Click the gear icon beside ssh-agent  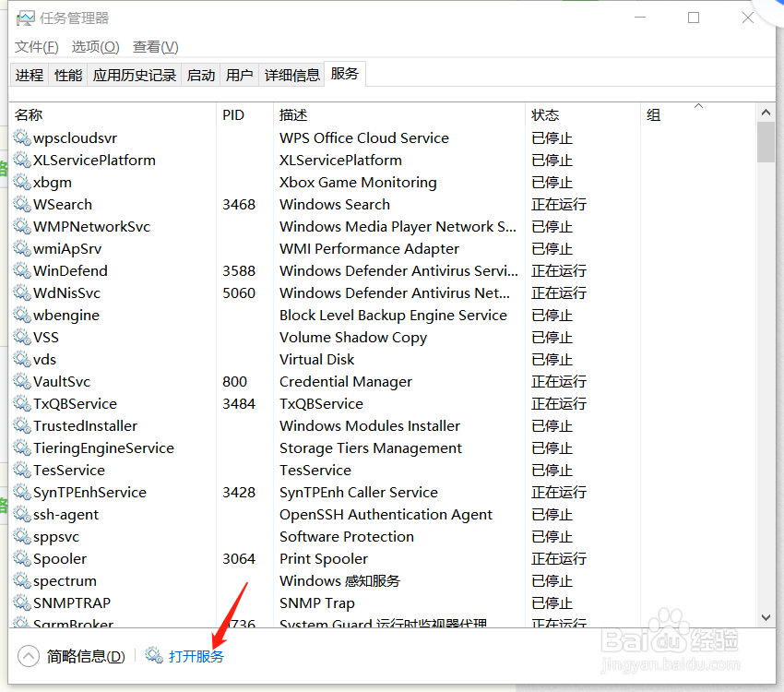point(22,514)
